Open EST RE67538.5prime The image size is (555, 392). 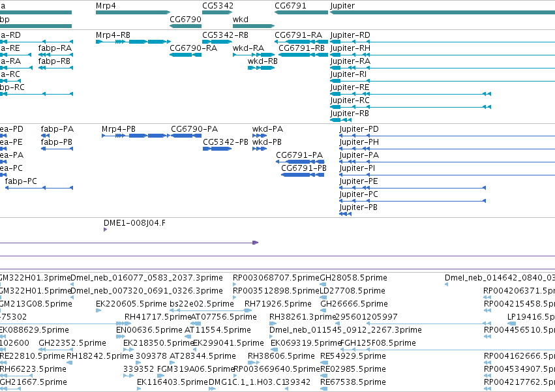pyautogui.click(x=353, y=383)
